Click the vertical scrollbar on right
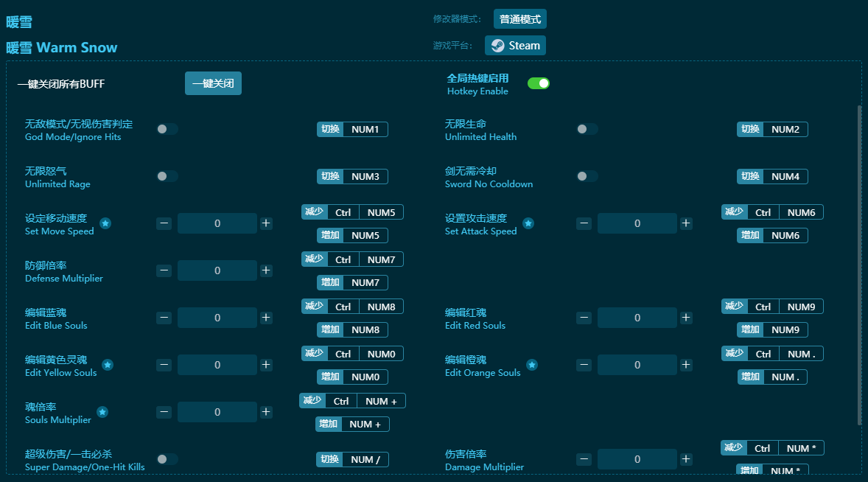868x482 pixels. (x=858, y=265)
